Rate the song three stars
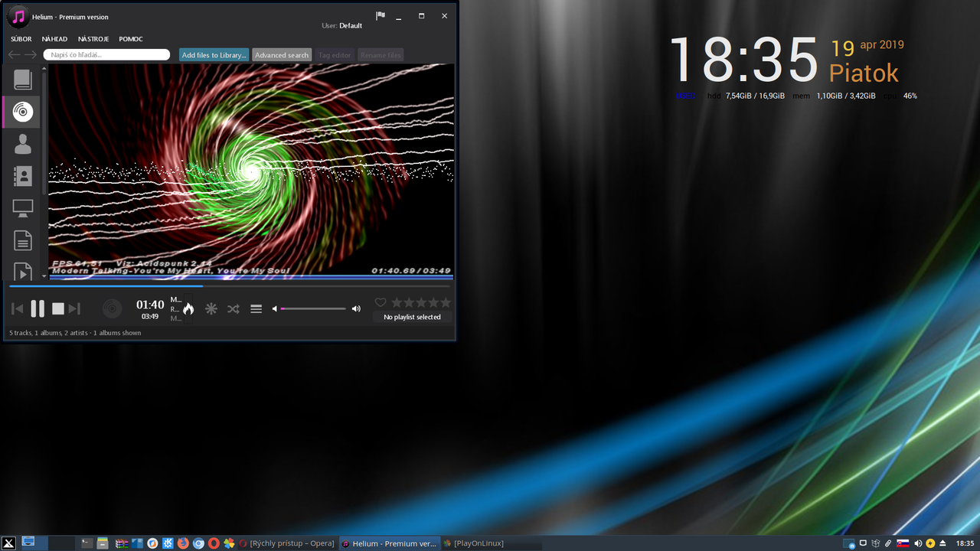 point(421,303)
